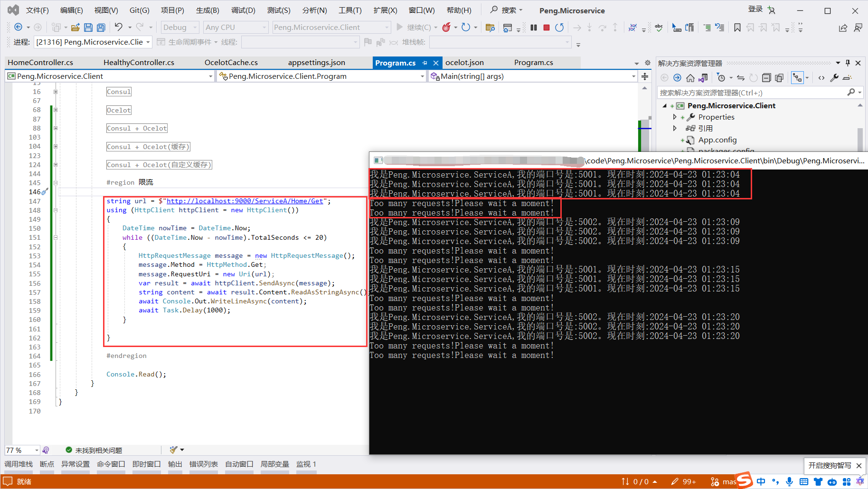
Task: Go forward in Solution Explorer with blue arrow
Action: [677, 78]
